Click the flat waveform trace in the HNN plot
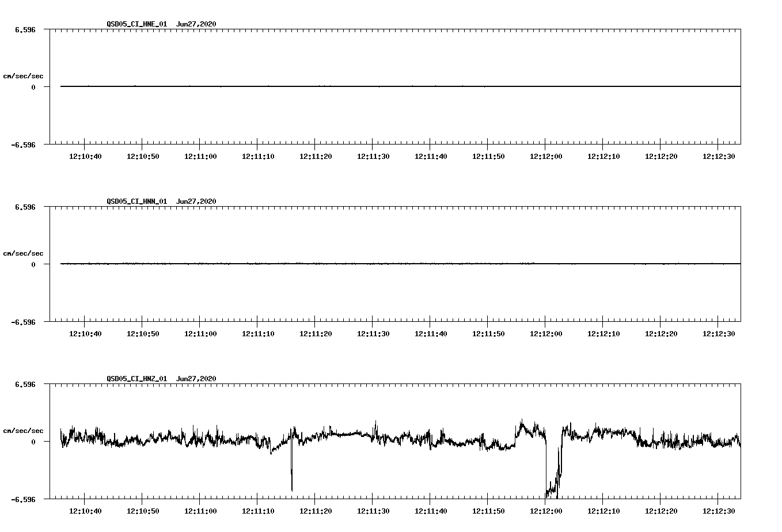Image resolution: width=782 pixels, height=532 pixels. tap(400, 264)
